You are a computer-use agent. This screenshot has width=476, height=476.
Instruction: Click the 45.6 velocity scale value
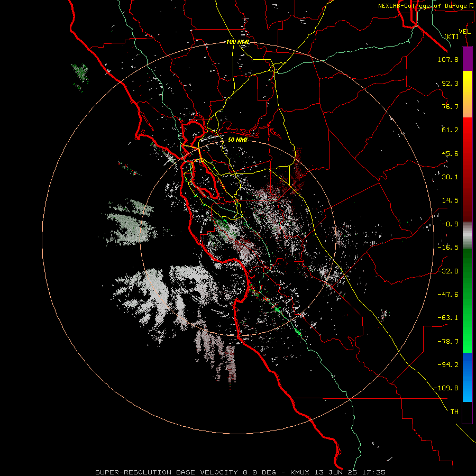coord(450,153)
